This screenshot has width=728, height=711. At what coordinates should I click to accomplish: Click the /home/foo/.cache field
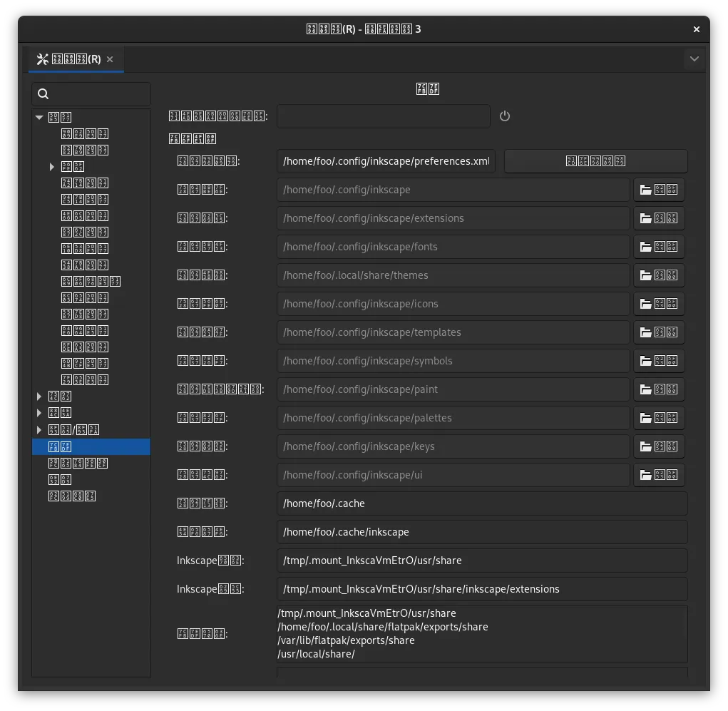click(482, 504)
